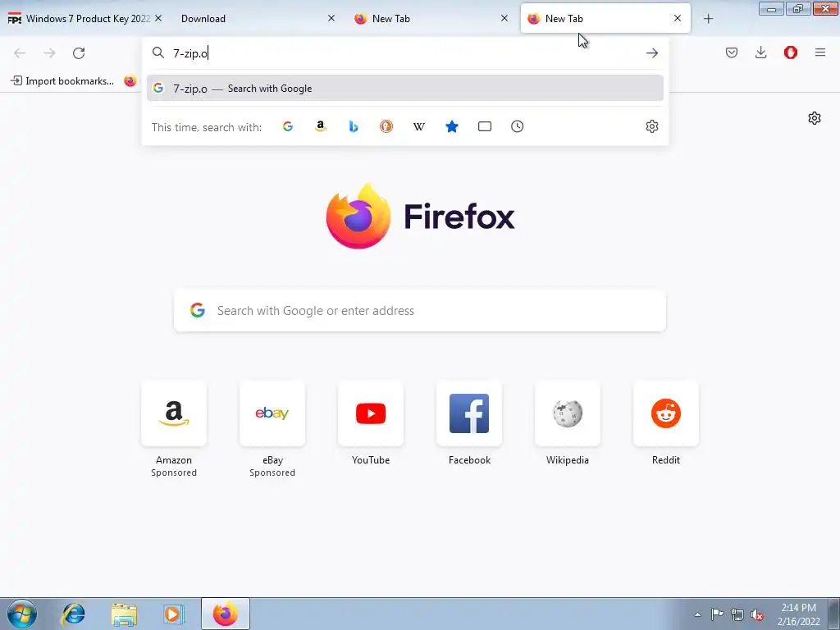
Task: Minimize the Firefox window
Action: coord(771,9)
